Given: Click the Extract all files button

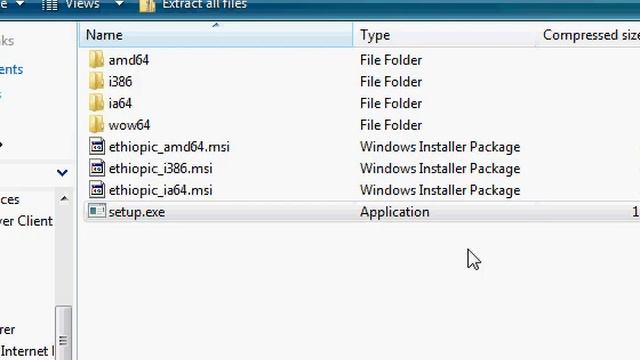Looking at the screenshot, I should pyautogui.click(x=193, y=5).
